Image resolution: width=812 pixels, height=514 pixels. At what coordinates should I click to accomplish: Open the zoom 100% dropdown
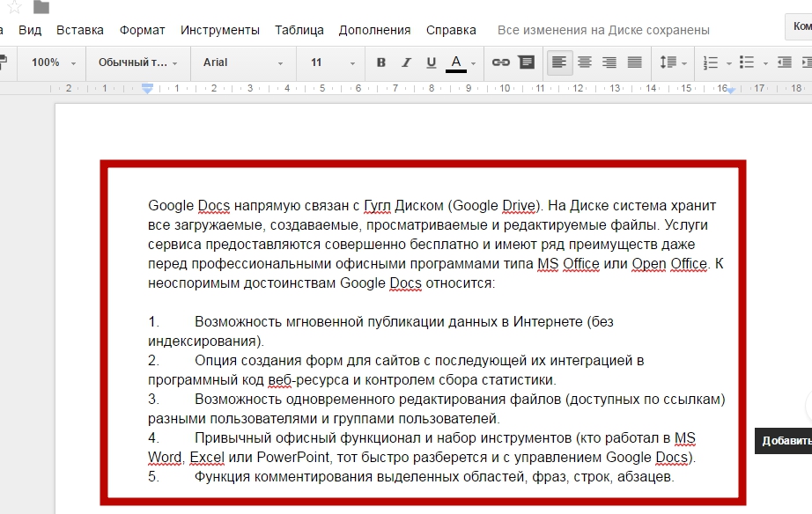pyautogui.click(x=54, y=62)
